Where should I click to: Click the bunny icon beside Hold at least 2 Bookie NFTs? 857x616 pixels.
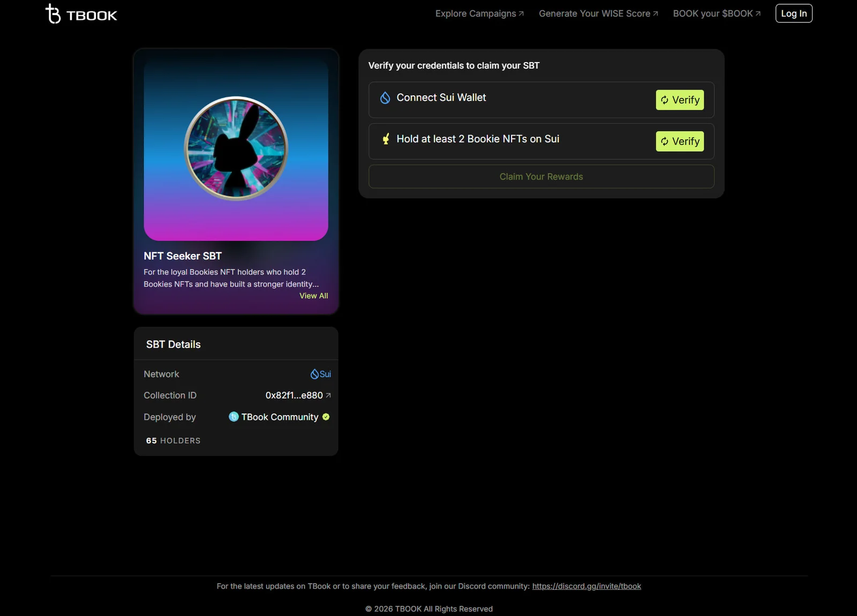click(x=386, y=139)
